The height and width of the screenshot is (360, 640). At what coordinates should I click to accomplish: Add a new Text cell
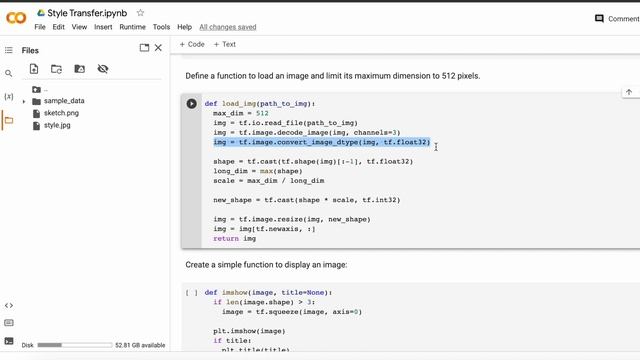point(224,44)
